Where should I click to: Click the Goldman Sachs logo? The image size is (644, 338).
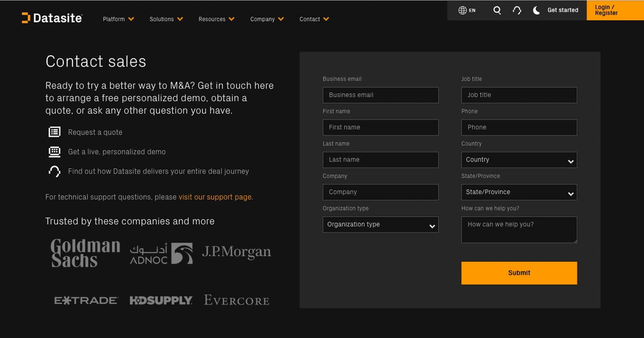click(x=85, y=253)
